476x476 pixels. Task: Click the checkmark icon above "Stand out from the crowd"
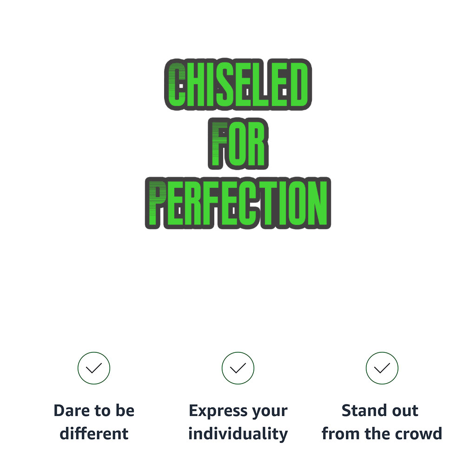(x=382, y=368)
